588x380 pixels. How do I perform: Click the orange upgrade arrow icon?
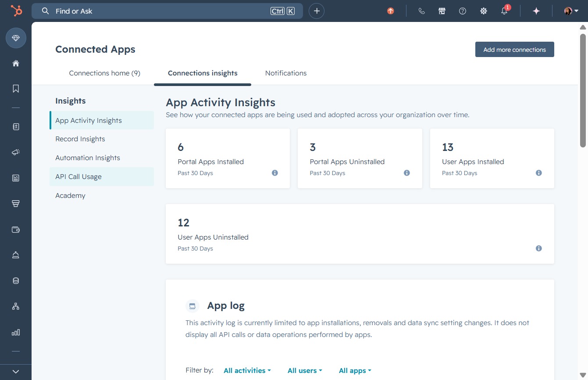click(390, 11)
